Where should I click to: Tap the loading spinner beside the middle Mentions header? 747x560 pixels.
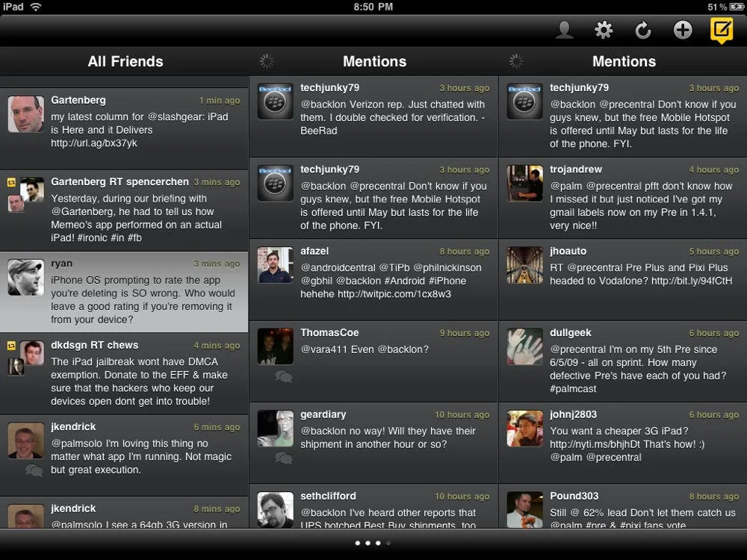pyautogui.click(x=267, y=61)
